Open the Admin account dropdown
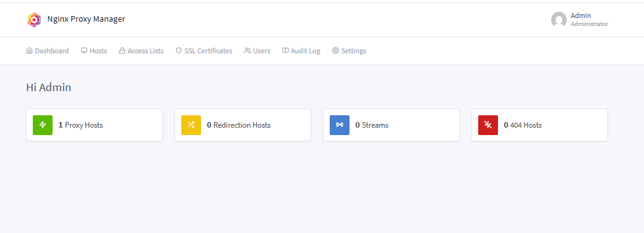Screen dimensions: 644x233 [x=580, y=20]
